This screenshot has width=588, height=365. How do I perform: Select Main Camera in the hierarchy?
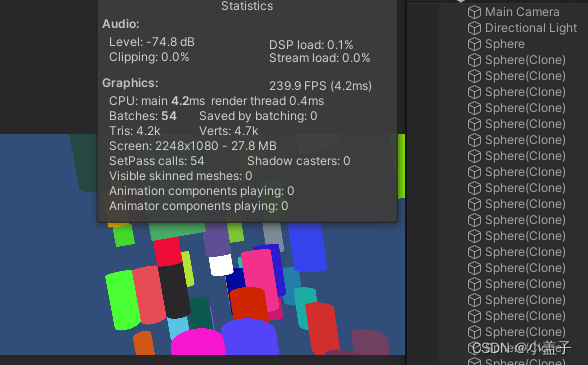522,12
